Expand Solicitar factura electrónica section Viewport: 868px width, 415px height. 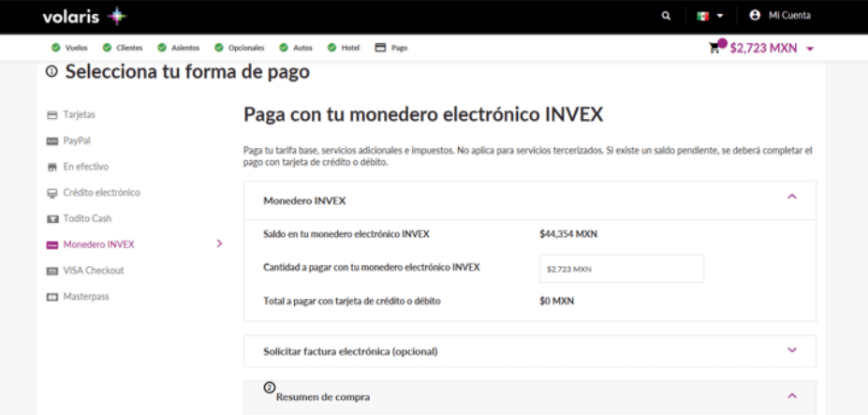[791, 350]
